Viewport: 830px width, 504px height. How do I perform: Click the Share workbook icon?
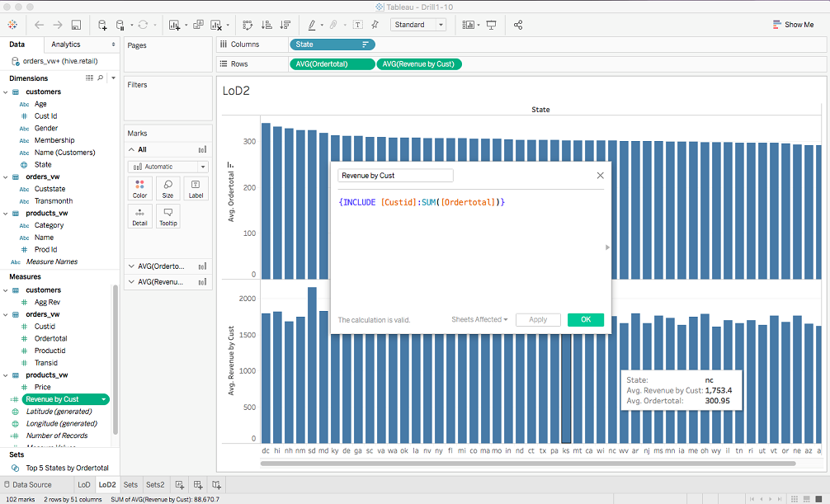coord(518,25)
